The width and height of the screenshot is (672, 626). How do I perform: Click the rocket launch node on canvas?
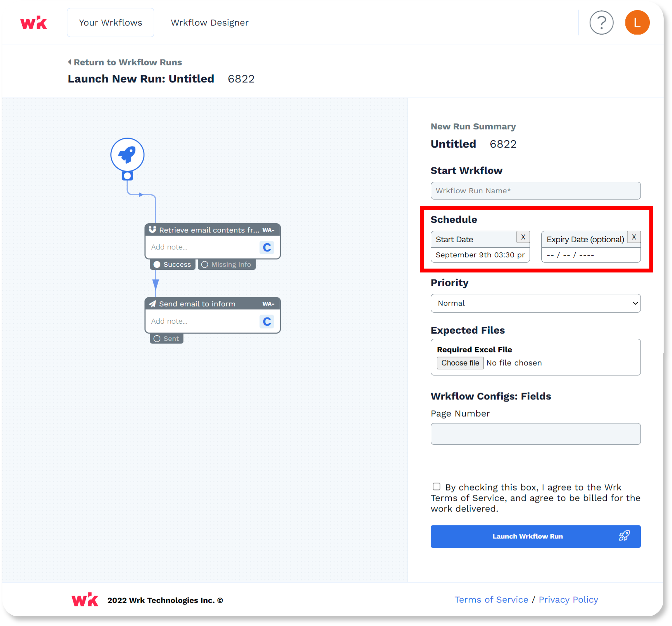tap(127, 155)
